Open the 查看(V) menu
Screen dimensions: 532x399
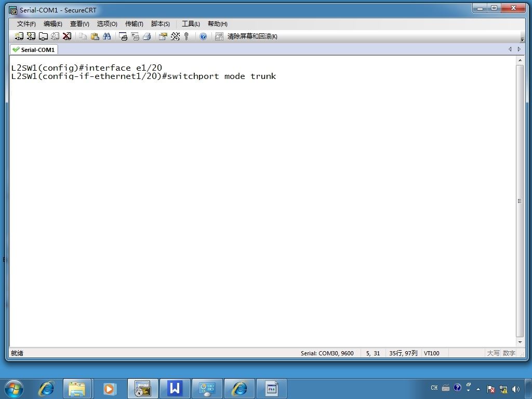[79, 24]
